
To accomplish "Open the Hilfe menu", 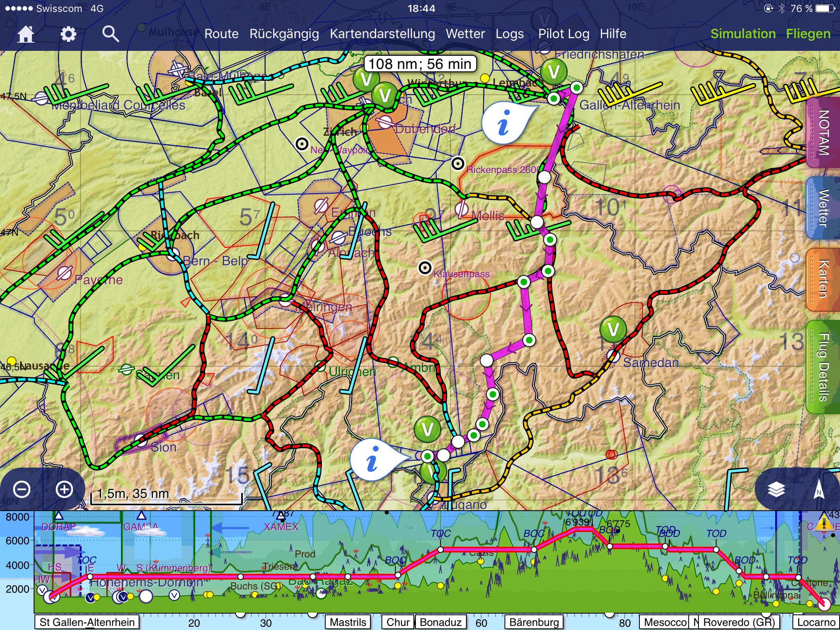I will (x=613, y=34).
